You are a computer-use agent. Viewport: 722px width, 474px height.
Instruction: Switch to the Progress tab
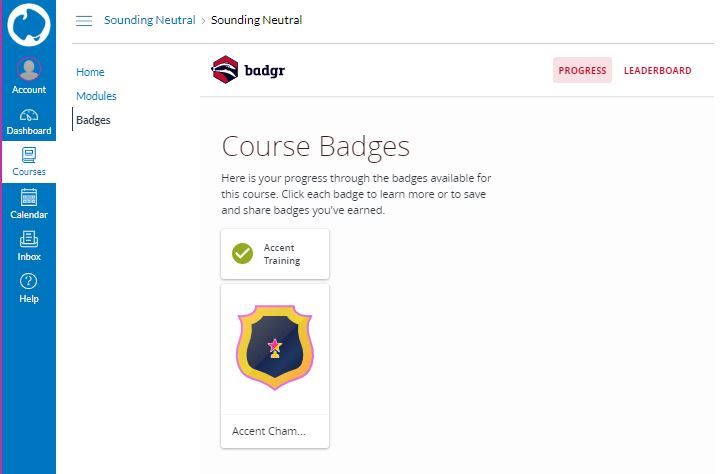pos(582,71)
